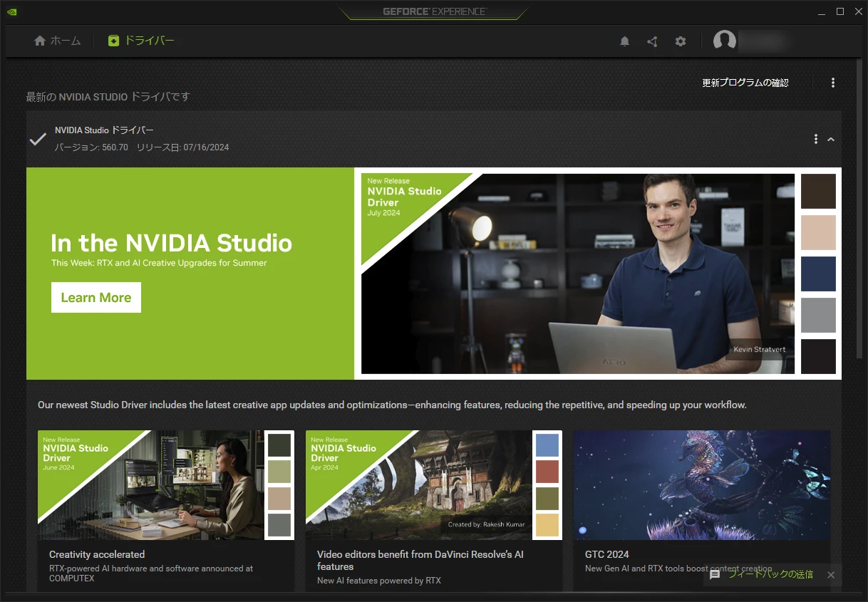The image size is (868, 602).
Task: Click the olive swatch on Apr 2024 card
Action: 547,499
